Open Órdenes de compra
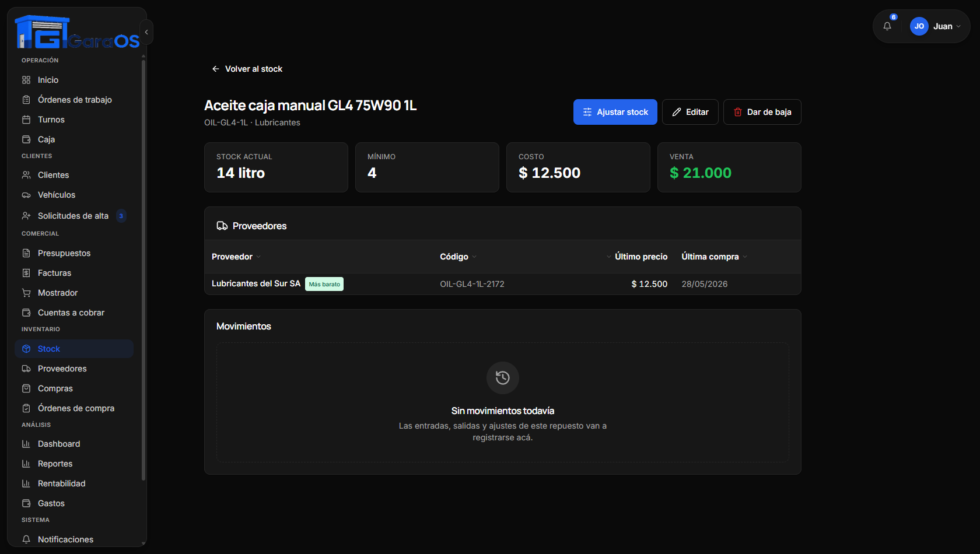980x554 pixels. click(x=74, y=408)
